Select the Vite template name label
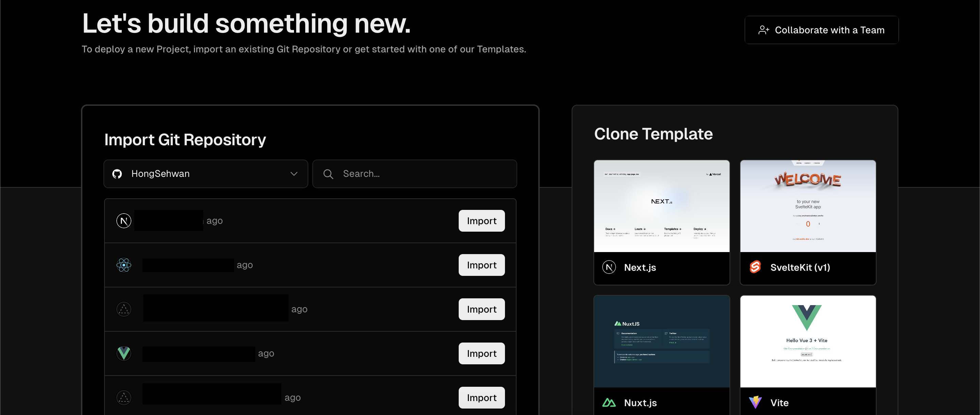Image resolution: width=980 pixels, height=415 pixels. [x=779, y=403]
